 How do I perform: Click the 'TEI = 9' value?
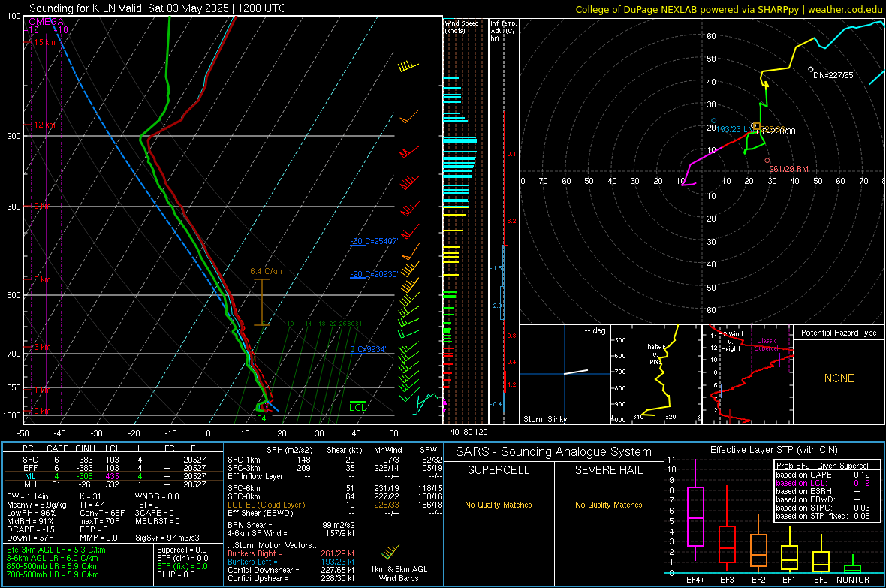tap(147, 505)
